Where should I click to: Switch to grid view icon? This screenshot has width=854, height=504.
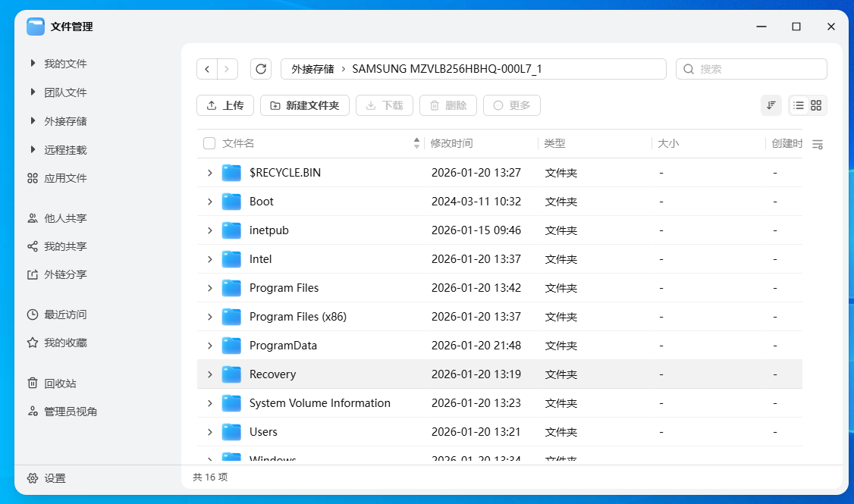pos(816,105)
